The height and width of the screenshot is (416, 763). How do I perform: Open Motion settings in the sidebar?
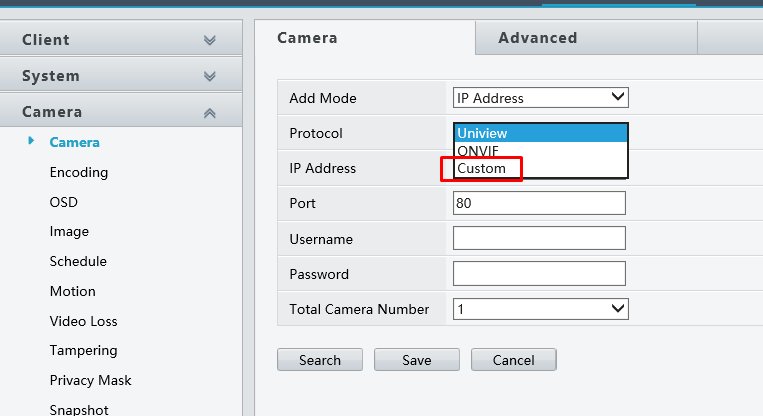[73, 291]
